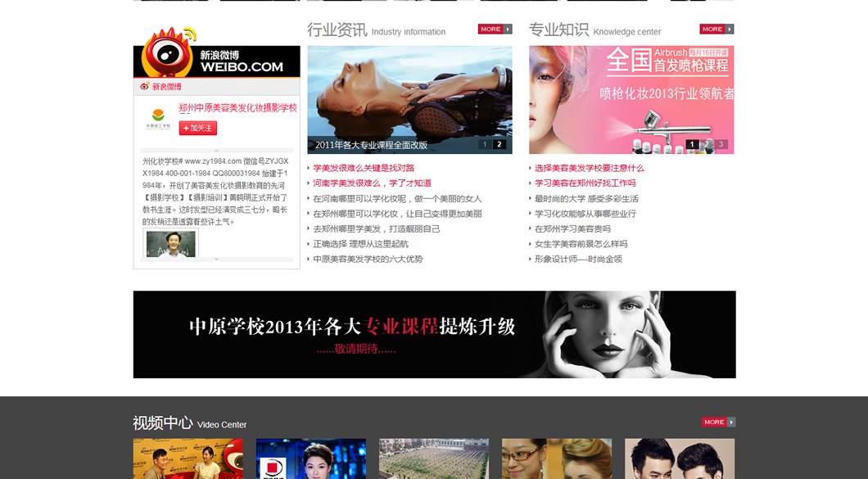Switch Industry information slideshow to slide 1
This screenshot has width=868, height=479.
click(485, 145)
